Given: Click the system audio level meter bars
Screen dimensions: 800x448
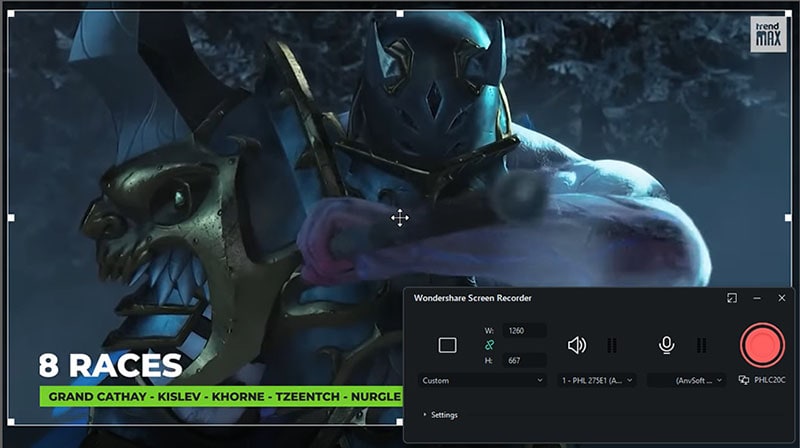Looking at the screenshot, I should [x=612, y=345].
